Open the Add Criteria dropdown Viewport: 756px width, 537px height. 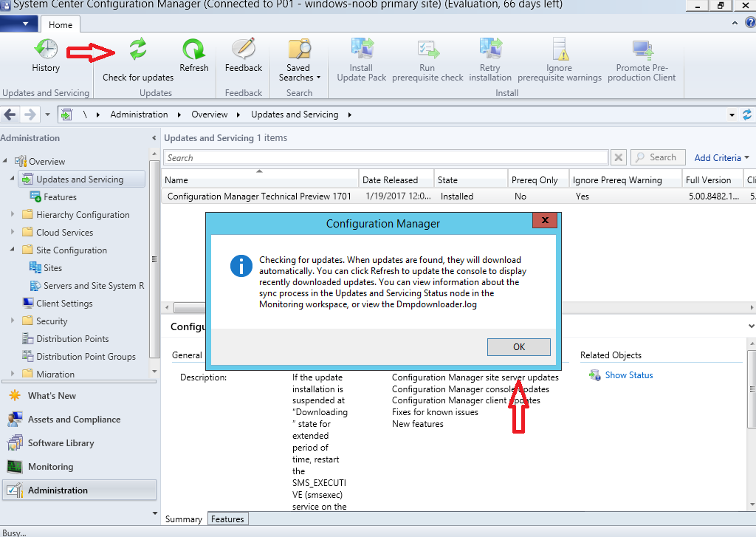click(x=722, y=158)
